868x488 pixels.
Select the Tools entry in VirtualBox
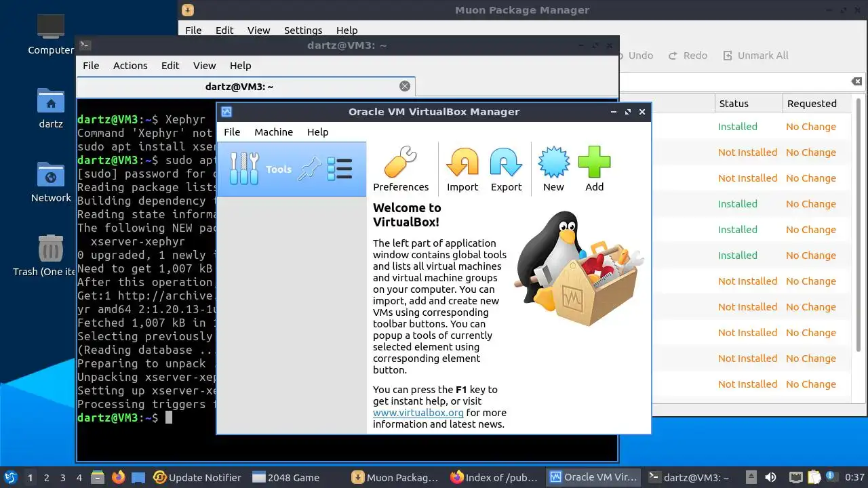coord(292,169)
